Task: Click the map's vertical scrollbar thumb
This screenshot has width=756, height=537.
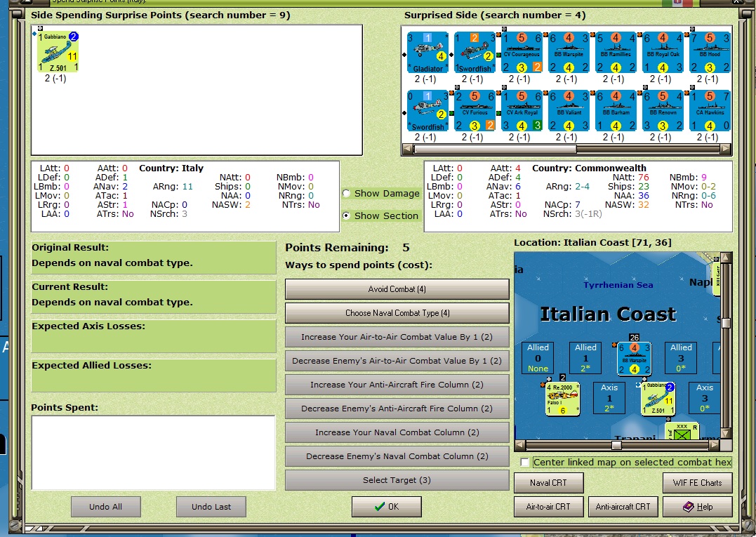Action: [x=726, y=322]
